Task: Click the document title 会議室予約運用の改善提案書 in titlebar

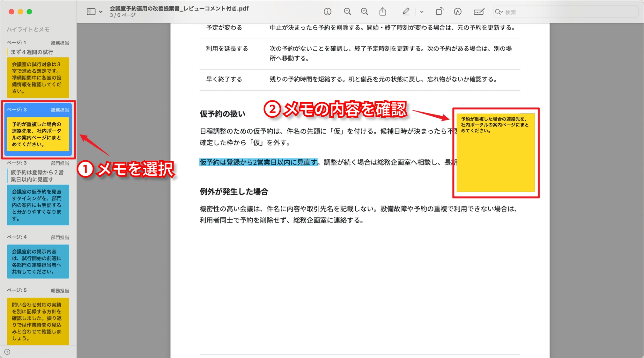Action: [179, 9]
